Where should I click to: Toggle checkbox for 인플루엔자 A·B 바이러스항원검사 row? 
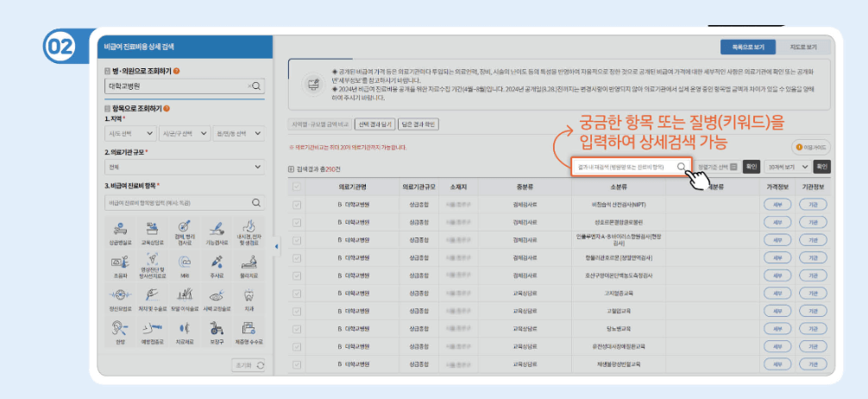tap(297, 240)
